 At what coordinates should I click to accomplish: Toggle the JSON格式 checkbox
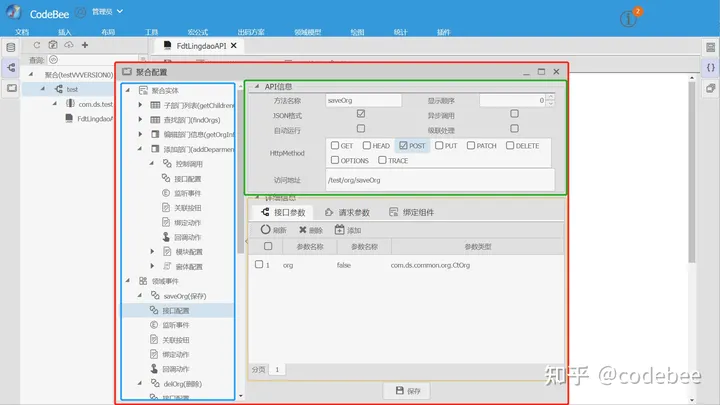pyautogui.click(x=361, y=113)
